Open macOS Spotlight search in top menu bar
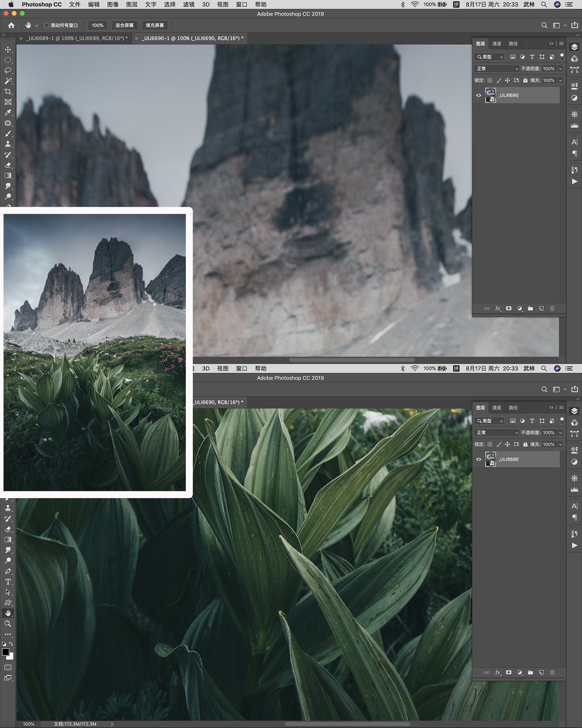 (544, 4)
